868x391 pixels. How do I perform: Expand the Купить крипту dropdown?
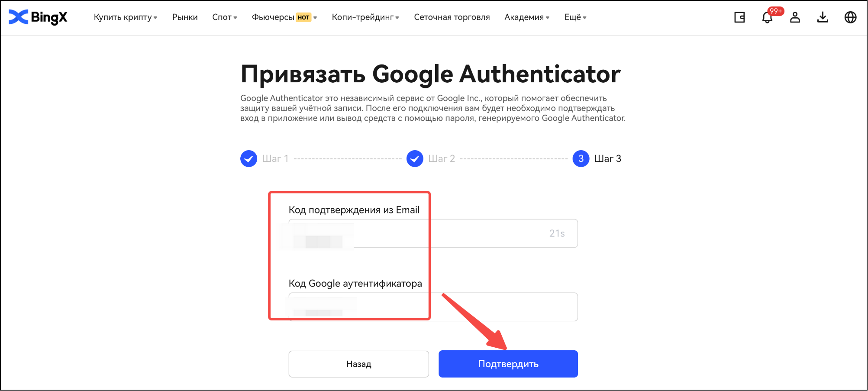pos(126,17)
